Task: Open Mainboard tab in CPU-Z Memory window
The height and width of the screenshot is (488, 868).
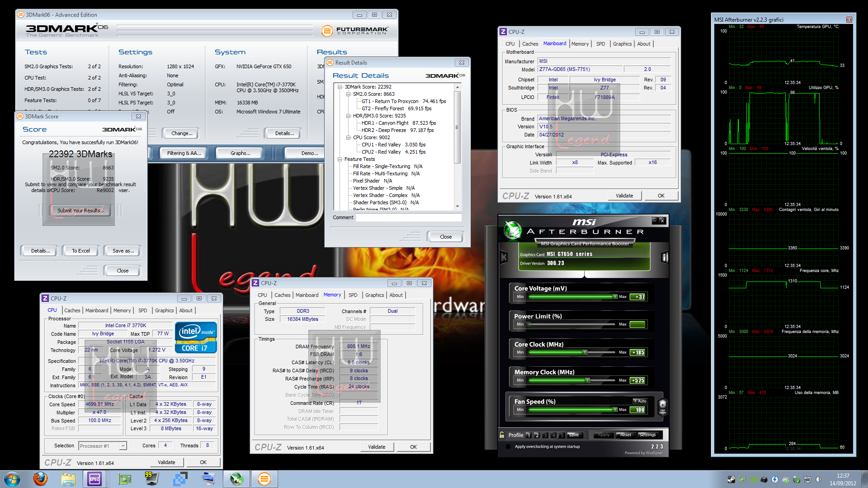Action: point(307,295)
